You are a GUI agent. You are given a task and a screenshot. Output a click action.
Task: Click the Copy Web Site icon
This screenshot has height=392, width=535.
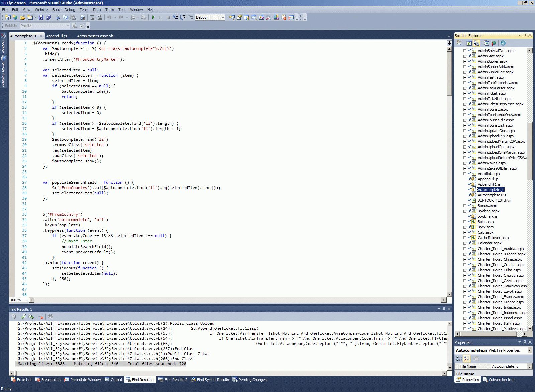pyautogui.click(x=486, y=43)
